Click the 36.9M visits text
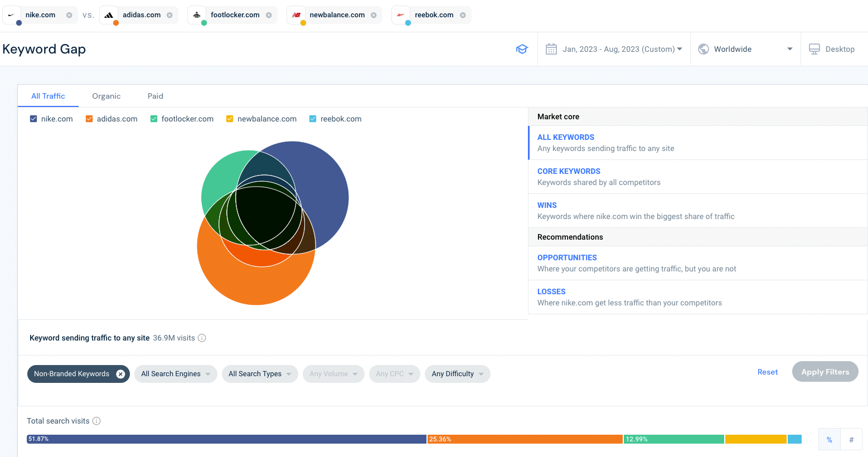868x457 pixels. 174,338
